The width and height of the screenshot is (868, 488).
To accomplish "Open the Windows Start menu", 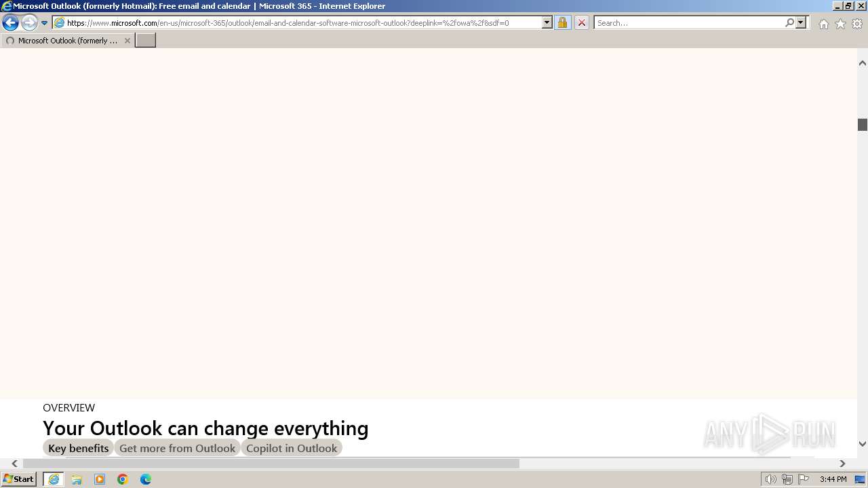I will coord(18,479).
